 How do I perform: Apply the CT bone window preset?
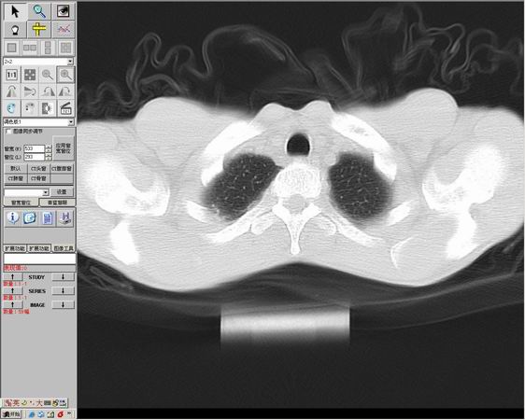(x=38, y=178)
